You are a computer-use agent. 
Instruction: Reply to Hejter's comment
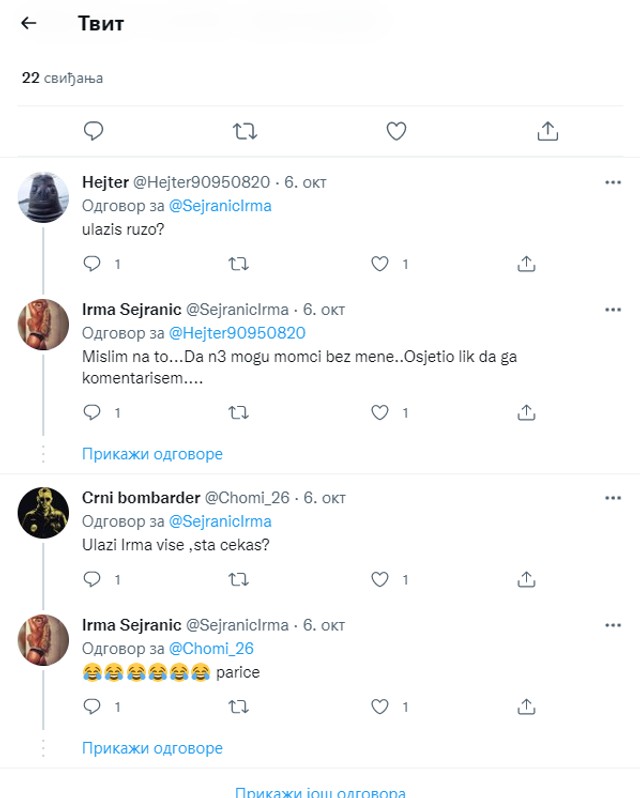(x=91, y=264)
